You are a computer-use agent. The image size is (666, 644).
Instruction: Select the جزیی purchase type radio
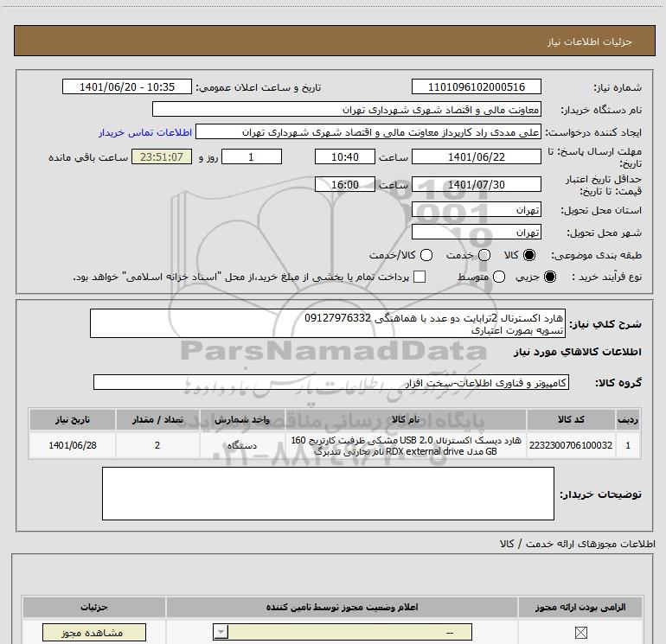click(549, 277)
